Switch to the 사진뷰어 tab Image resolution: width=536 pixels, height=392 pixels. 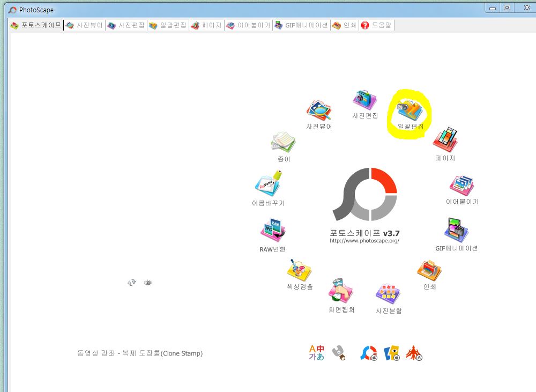[x=85, y=25]
